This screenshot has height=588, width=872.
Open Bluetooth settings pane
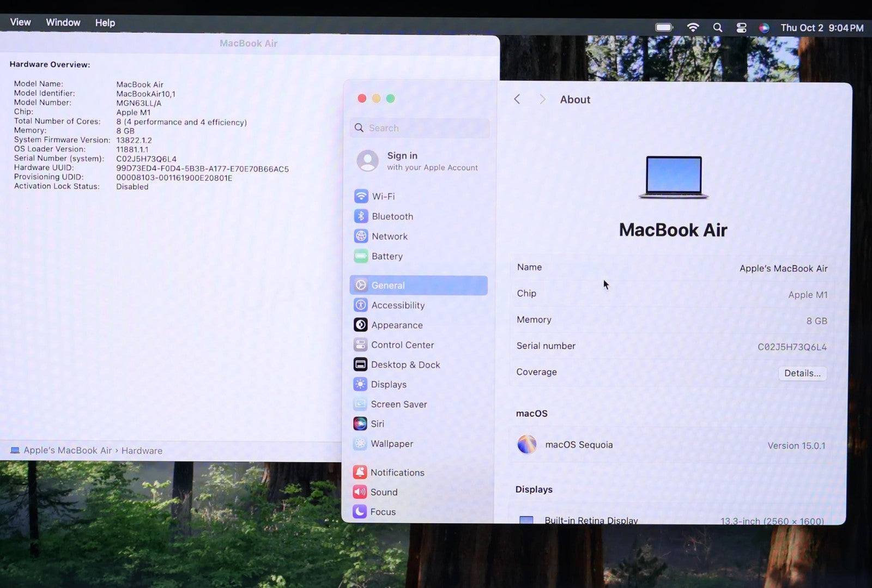[392, 216]
